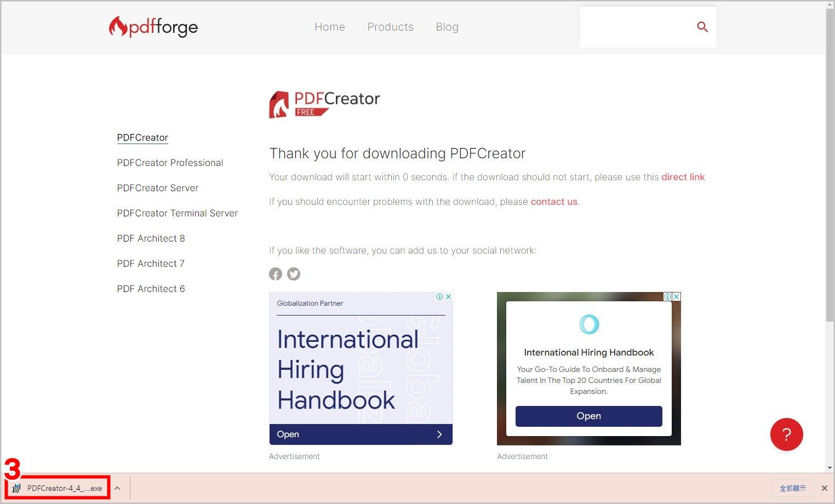Viewport: 835px width, 504px height.
Task: Click the PDFCreator Free logo
Action: click(324, 104)
